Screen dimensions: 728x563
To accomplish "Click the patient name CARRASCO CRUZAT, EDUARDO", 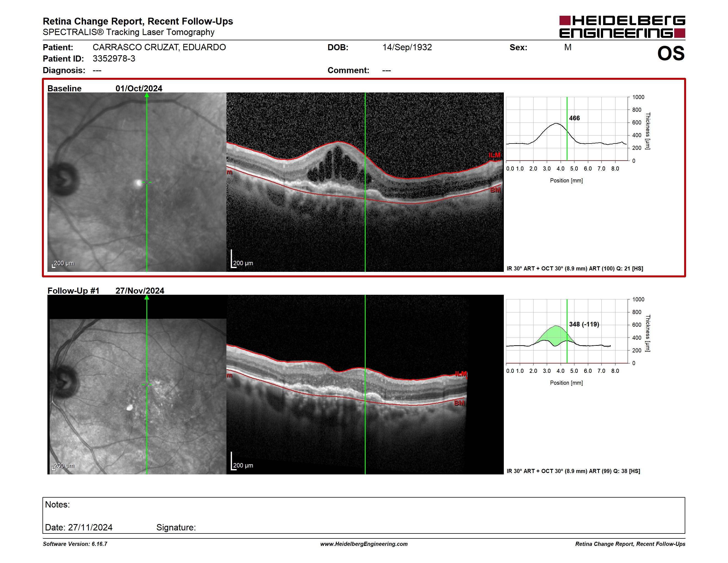I will 159,47.
